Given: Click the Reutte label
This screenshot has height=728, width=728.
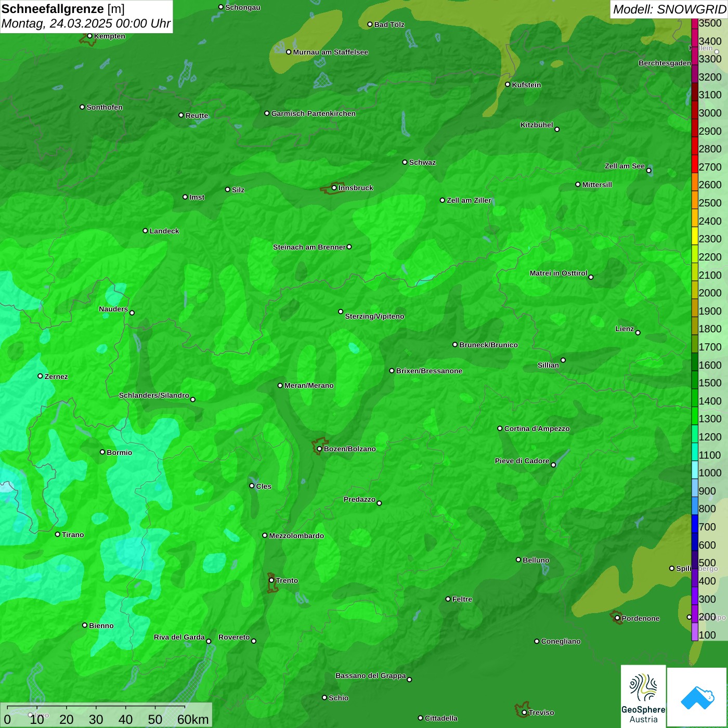Looking at the screenshot, I should tap(197, 115).
